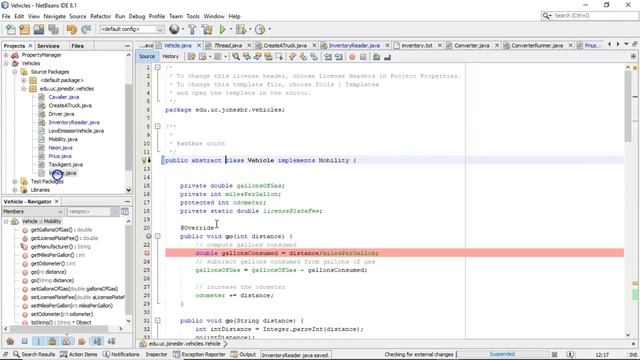Click the Source editor view button
The image size is (640, 360).
point(147,57)
